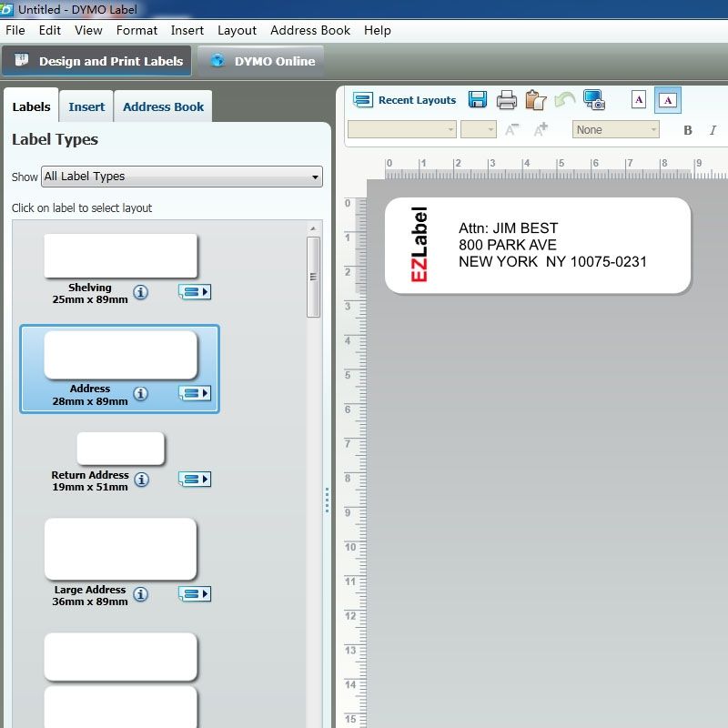Image resolution: width=728 pixels, height=728 pixels.
Task: Select the Shelving 25mm x 89mm label thumbnail
Action: [121, 257]
